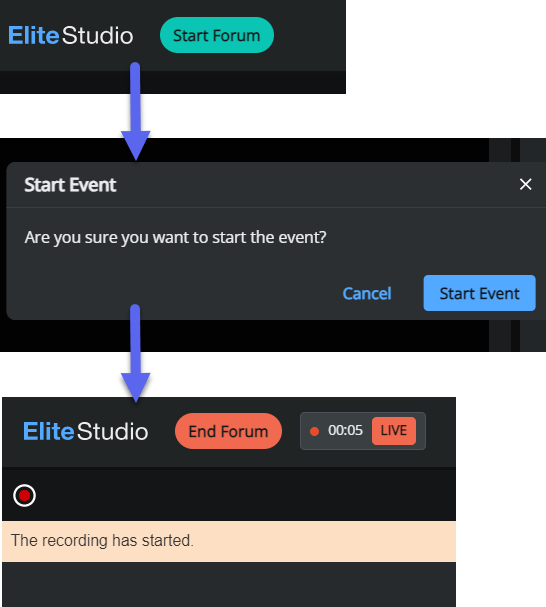Cancel starting the event
Image resolution: width=546 pixels, height=607 pixels.
367,293
